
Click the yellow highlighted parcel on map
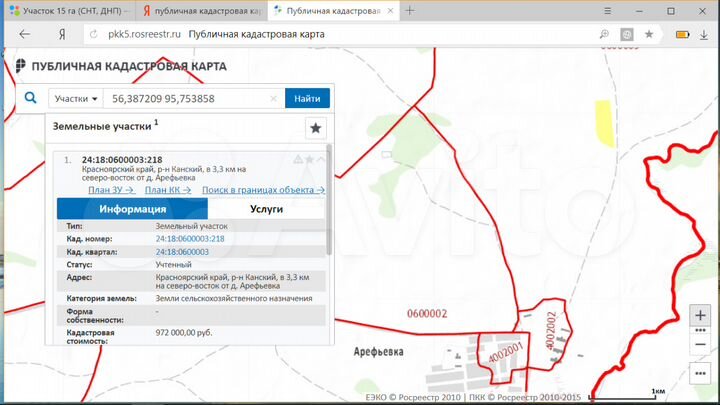[x=604, y=123]
